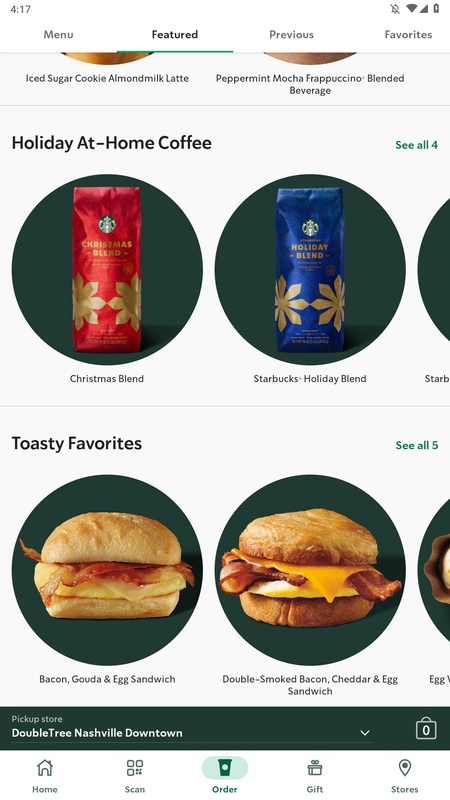The width and height of the screenshot is (450, 800).
Task: See all 5 Toasty Favorites items
Action: pyautogui.click(x=416, y=445)
